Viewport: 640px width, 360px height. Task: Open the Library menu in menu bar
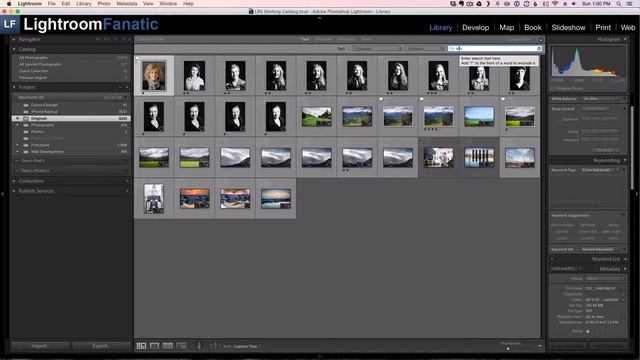[x=83, y=4]
